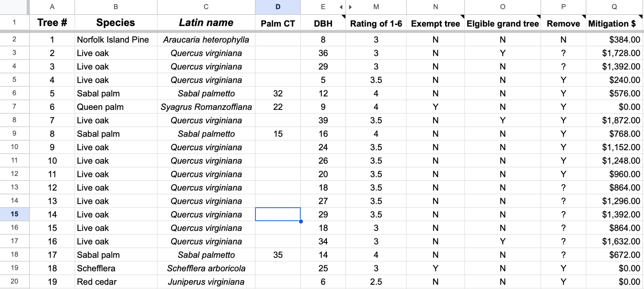Select the "Juniperus virginiana" cell

pos(206,282)
